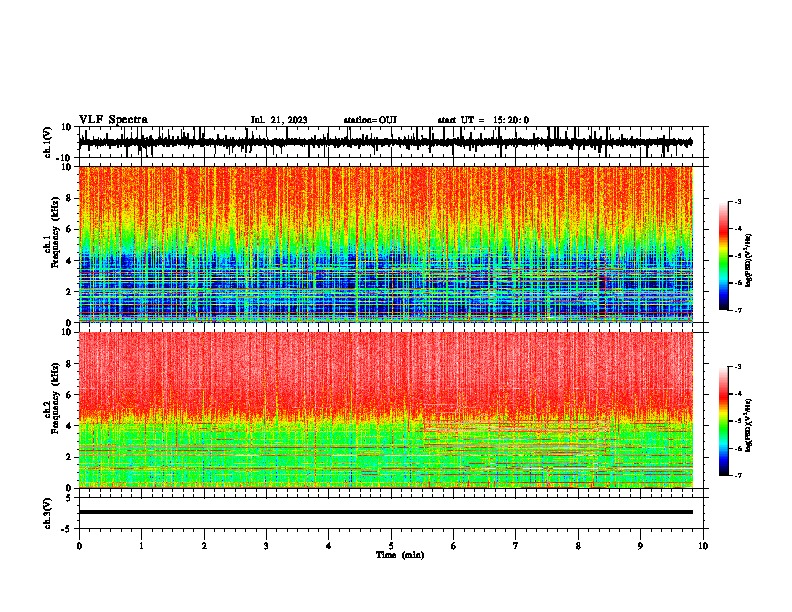Viewport: 792px width, 612px height.
Task: Click time axis tick label "2"
Action: 204,546
